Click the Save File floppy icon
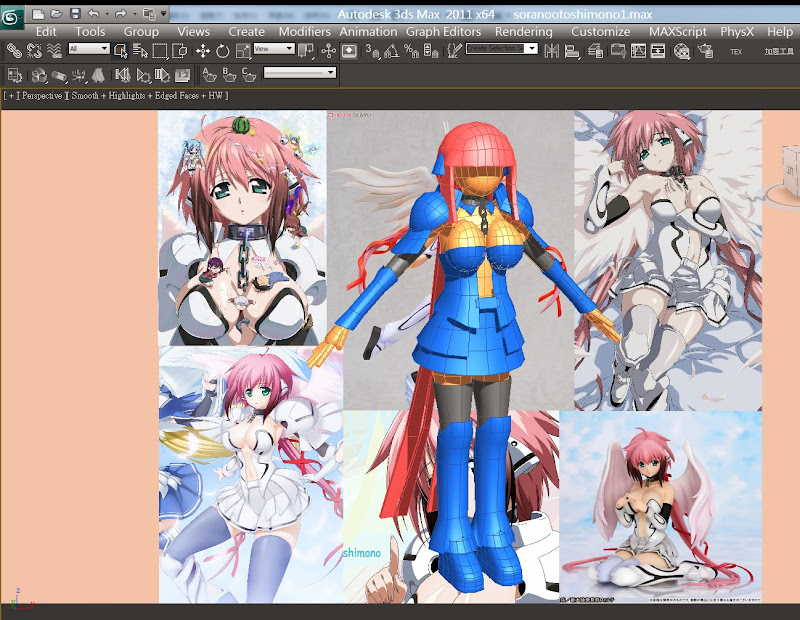This screenshot has height=620, width=800. [x=75, y=14]
